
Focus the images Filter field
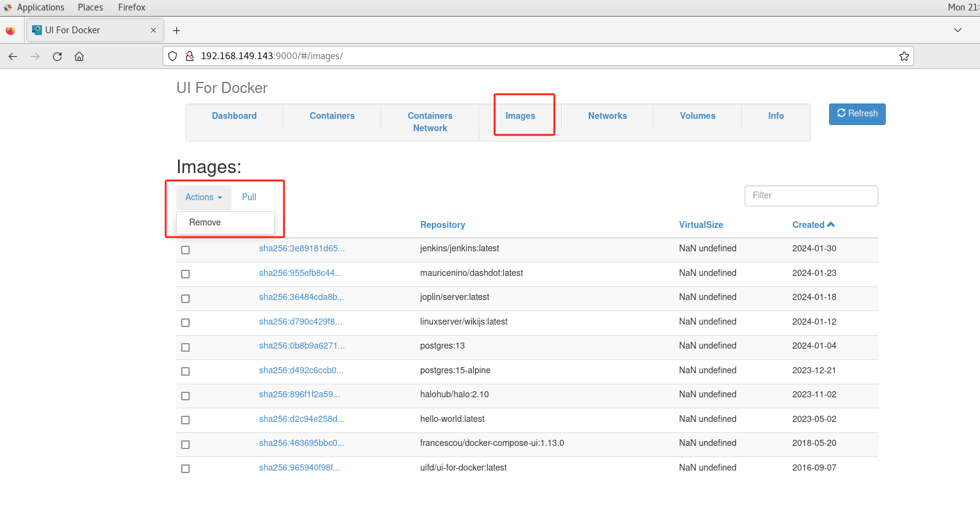811,195
